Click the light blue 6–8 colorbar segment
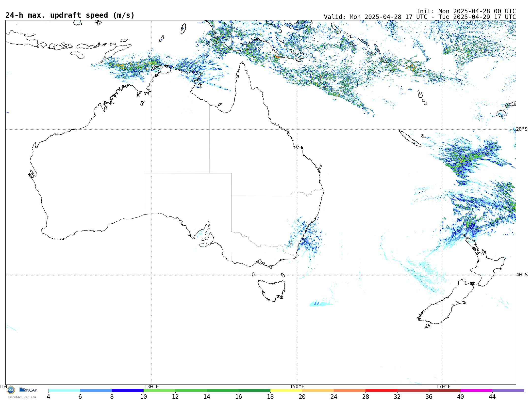 [96, 391]
